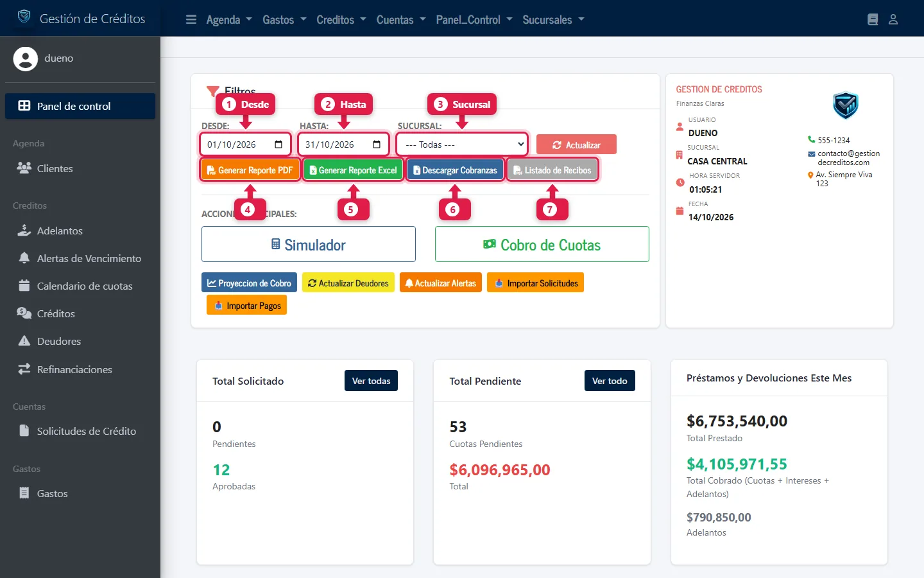Open the book icon in top bar

coord(873,19)
